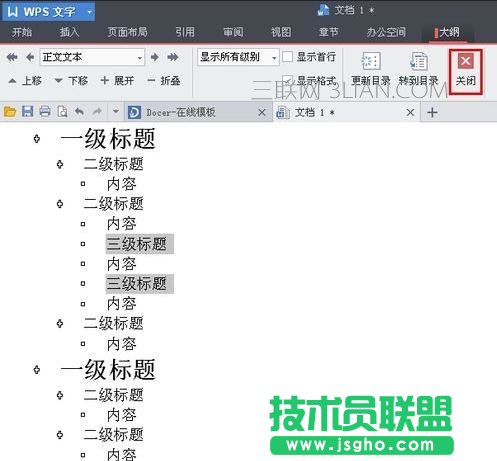Click the 下移 move down button
This screenshot has height=461, width=497.
click(x=71, y=81)
